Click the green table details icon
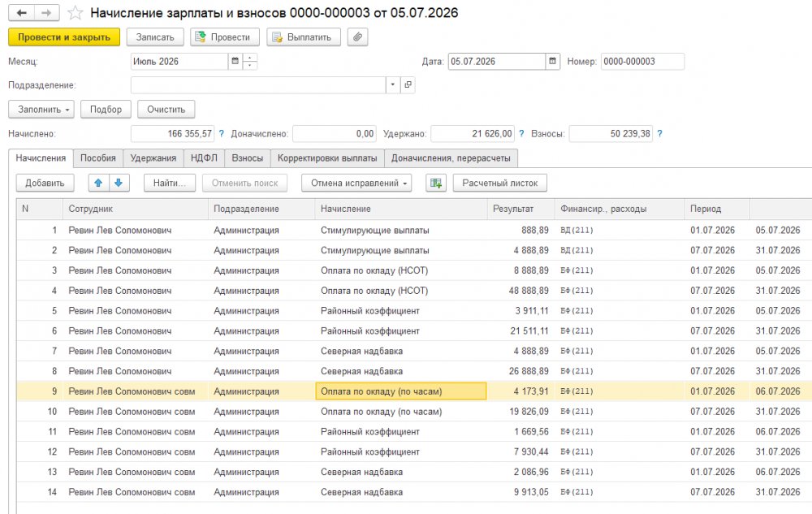The height and width of the screenshot is (514, 812). (x=436, y=183)
